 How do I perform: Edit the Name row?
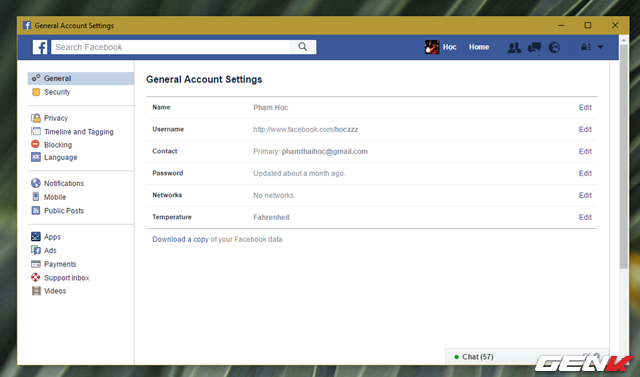pos(585,108)
